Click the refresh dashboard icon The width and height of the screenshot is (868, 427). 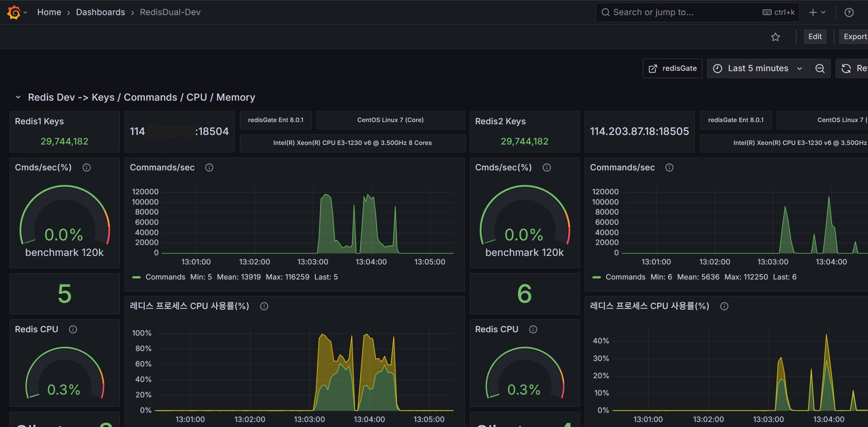846,69
